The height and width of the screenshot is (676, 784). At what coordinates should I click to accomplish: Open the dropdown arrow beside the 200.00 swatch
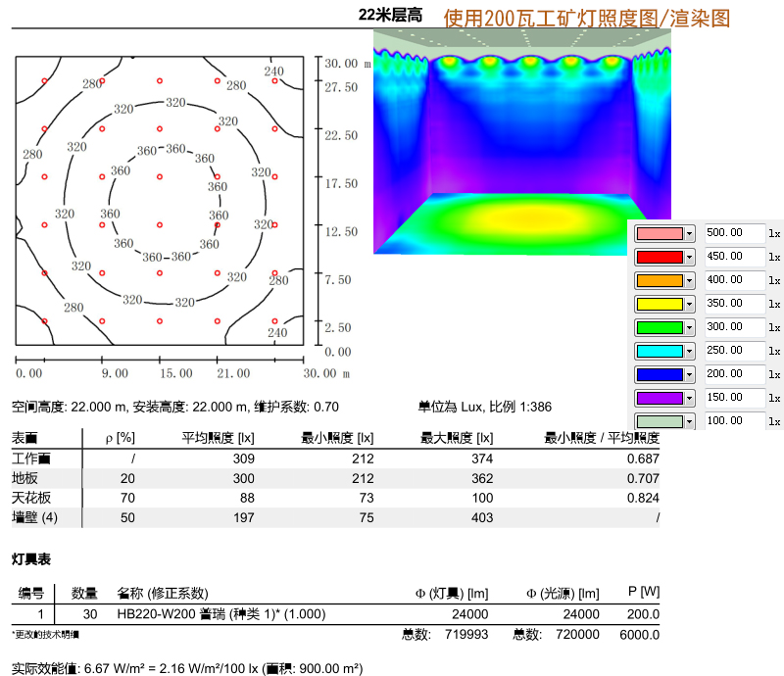tap(689, 374)
